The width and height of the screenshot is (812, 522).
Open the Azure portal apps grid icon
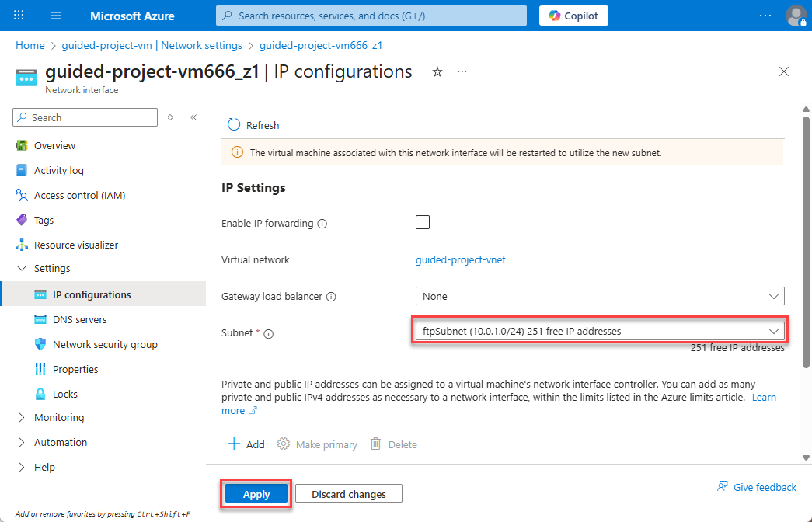click(x=19, y=16)
